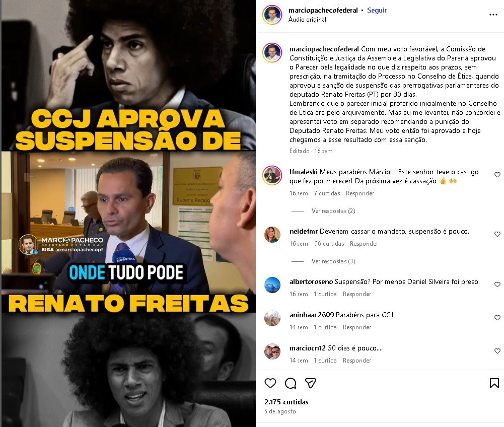Share post using the paper plane icon
The image size is (504, 427).
[311, 383]
